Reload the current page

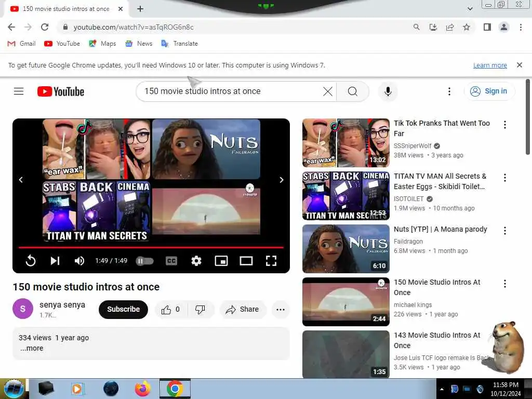click(x=45, y=27)
